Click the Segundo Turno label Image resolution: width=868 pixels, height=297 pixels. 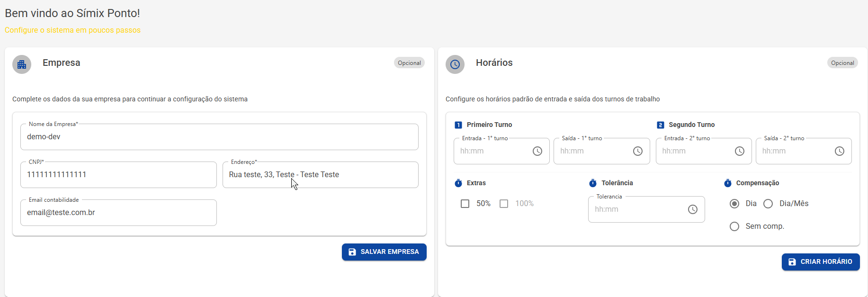coord(692,125)
